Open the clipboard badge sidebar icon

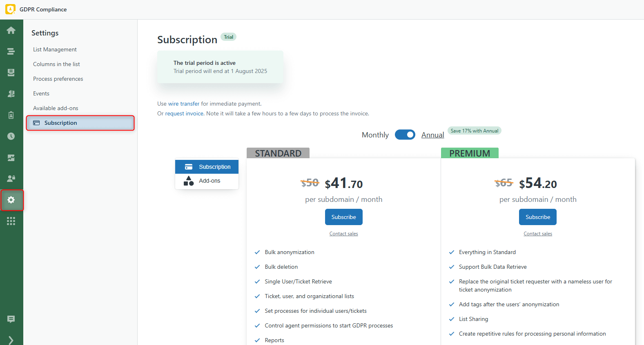[x=11, y=115]
